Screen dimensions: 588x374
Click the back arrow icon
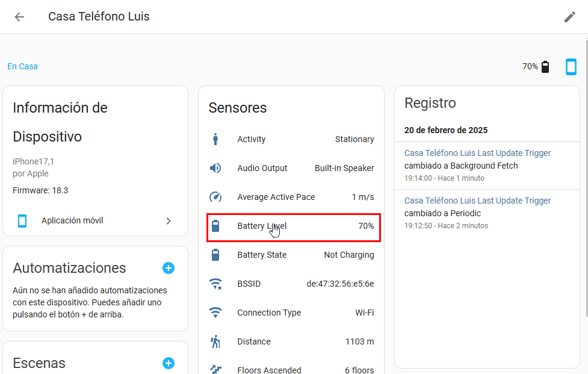point(19,17)
